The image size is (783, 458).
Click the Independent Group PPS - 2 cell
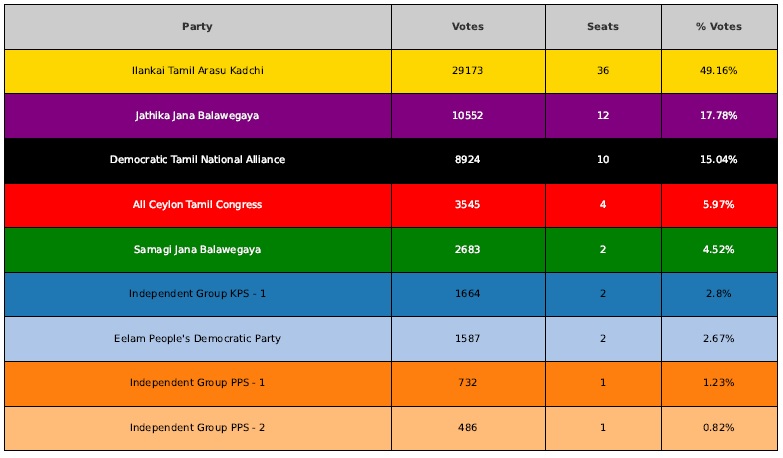pos(198,428)
